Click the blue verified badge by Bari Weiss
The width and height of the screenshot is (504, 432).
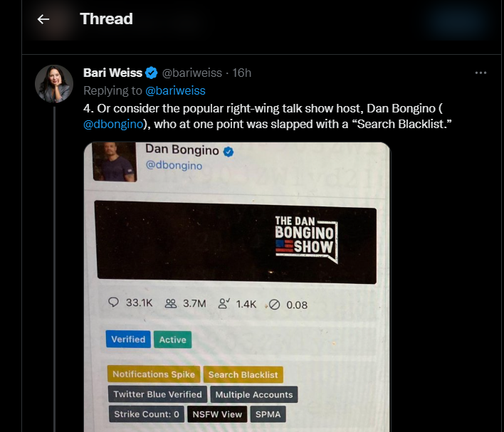pyautogui.click(x=151, y=73)
